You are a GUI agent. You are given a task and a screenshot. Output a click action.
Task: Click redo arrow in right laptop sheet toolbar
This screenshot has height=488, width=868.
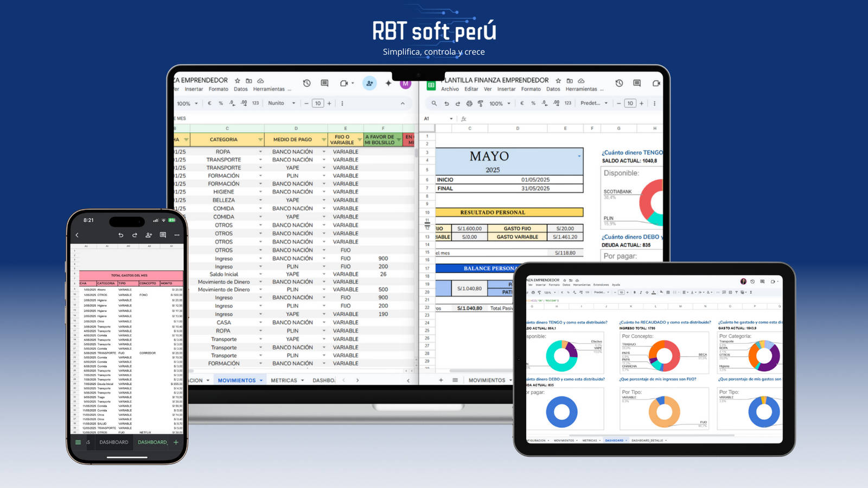pyautogui.click(x=458, y=103)
